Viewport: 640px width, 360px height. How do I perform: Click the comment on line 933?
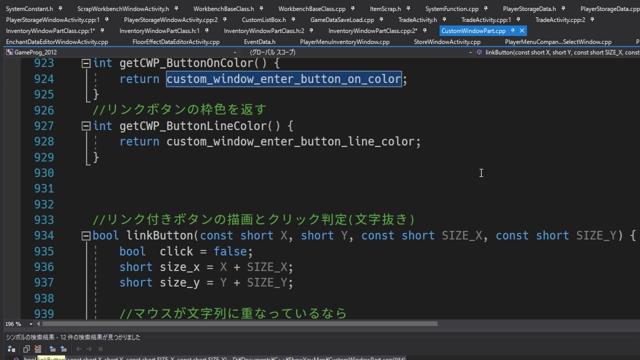click(x=253, y=220)
